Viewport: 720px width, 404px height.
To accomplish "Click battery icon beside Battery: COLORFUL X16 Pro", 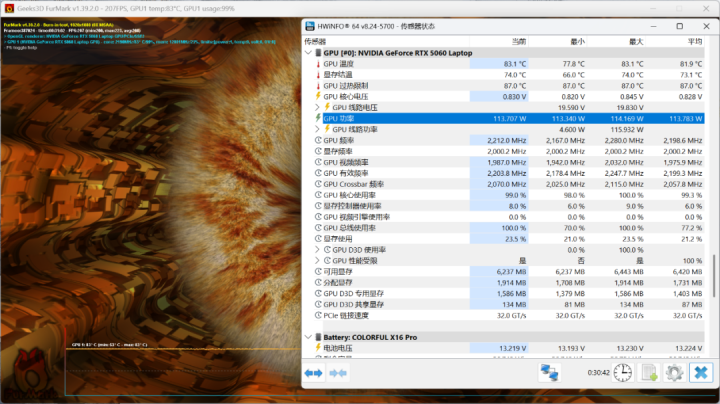I will coord(318,337).
